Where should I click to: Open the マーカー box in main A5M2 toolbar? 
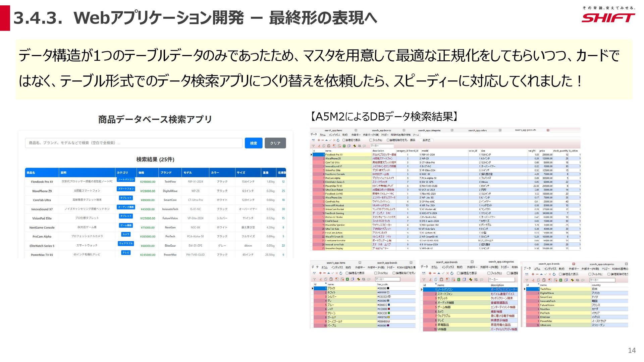pyautogui.click(x=382, y=146)
